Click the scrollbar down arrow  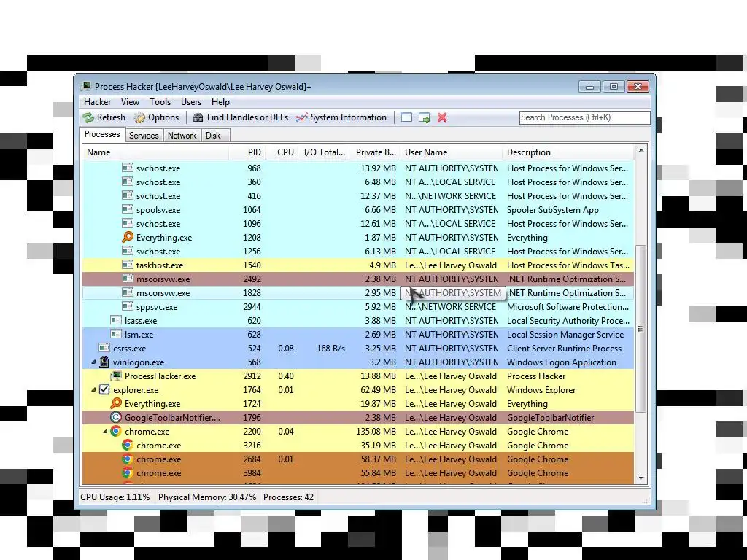(640, 478)
